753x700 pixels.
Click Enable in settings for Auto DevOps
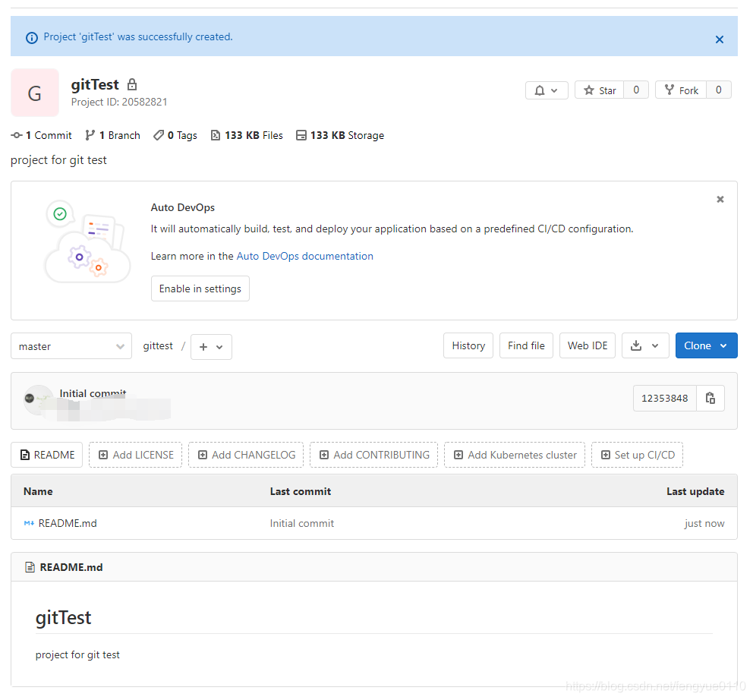click(x=200, y=289)
